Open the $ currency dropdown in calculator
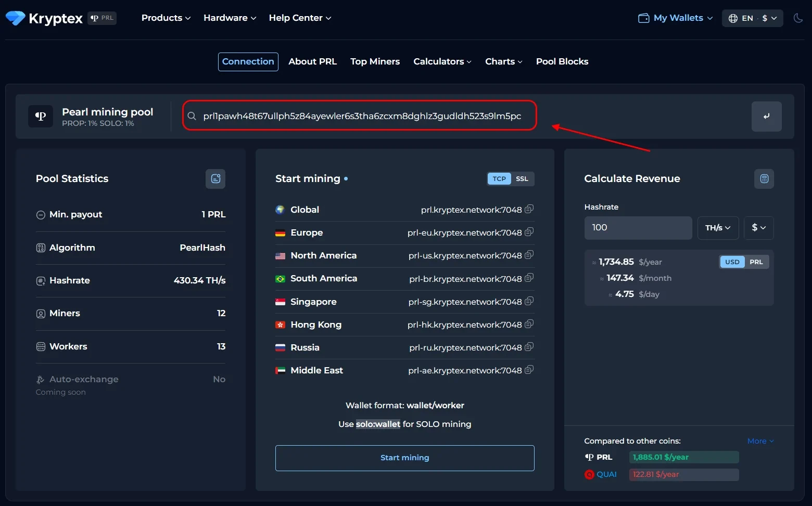Viewport: 812px width, 506px height. (x=759, y=228)
